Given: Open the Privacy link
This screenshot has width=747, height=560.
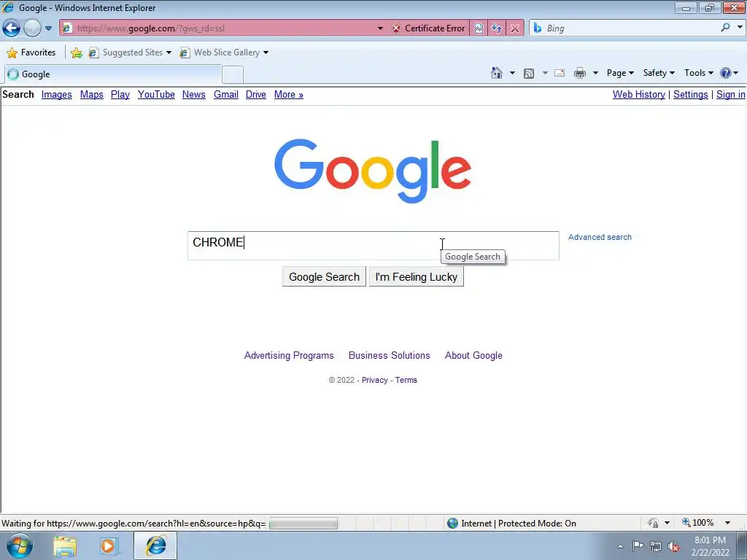Looking at the screenshot, I should coord(374,380).
